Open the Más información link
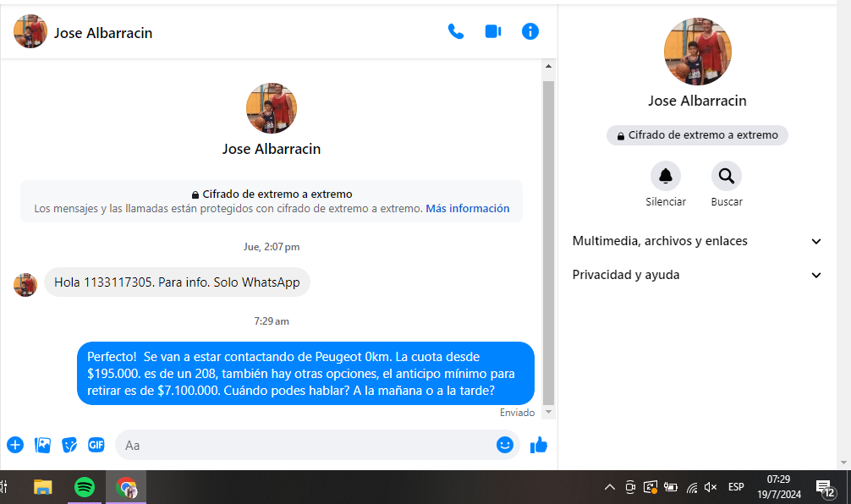Image resolution: width=851 pixels, height=504 pixels. coord(467,208)
